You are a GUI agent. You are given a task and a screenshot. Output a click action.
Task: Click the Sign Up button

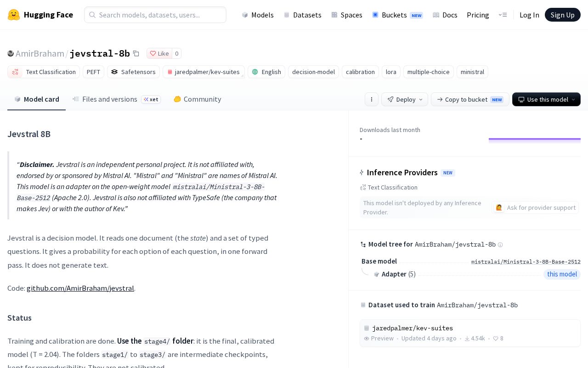[x=563, y=15]
